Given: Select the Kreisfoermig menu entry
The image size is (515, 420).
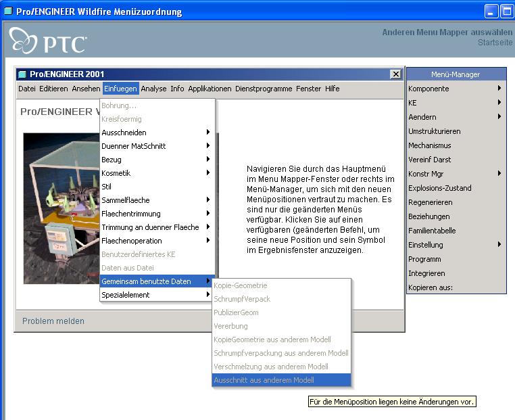Looking at the screenshot, I should pyautogui.click(x=157, y=119).
